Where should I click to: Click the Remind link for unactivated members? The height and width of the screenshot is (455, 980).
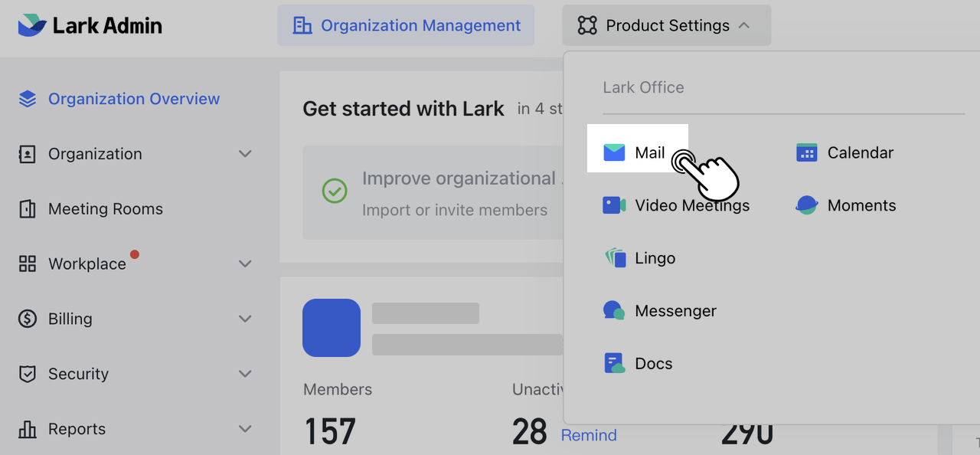(589, 434)
